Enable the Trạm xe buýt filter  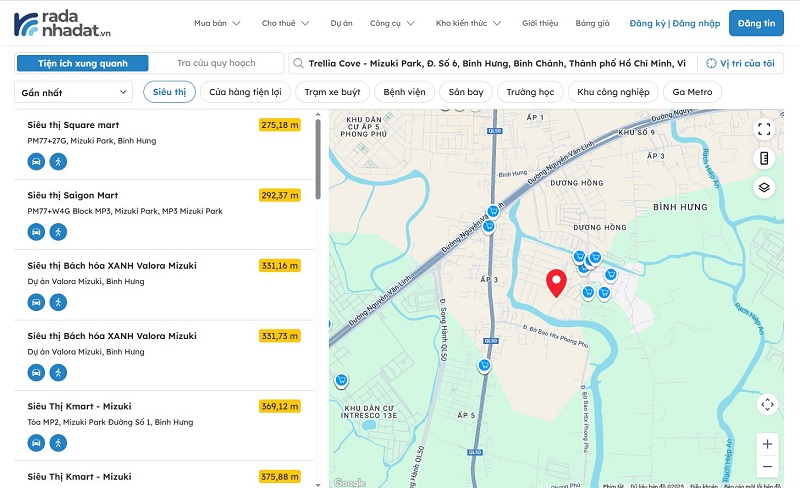pyautogui.click(x=331, y=92)
